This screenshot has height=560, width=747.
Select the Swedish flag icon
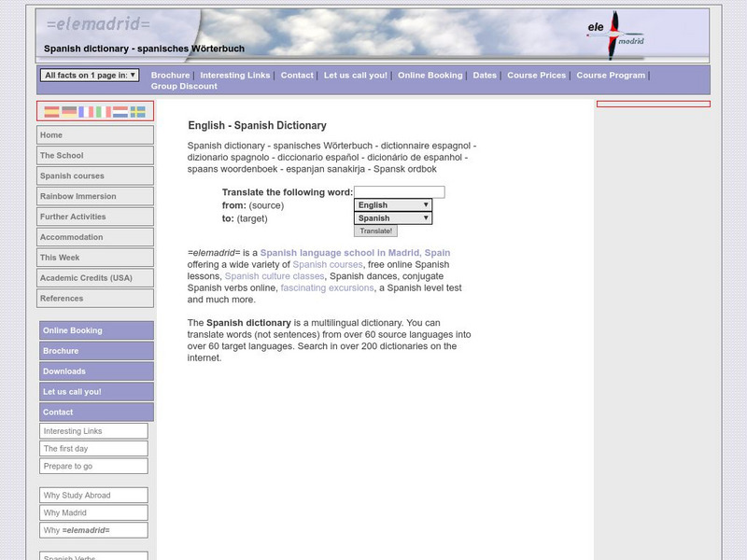point(137,112)
